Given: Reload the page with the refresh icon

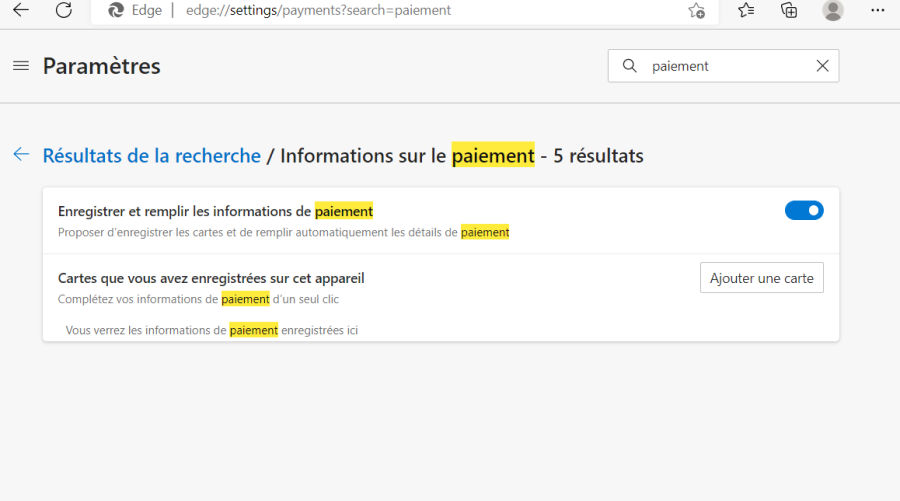Looking at the screenshot, I should click(64, 10).
